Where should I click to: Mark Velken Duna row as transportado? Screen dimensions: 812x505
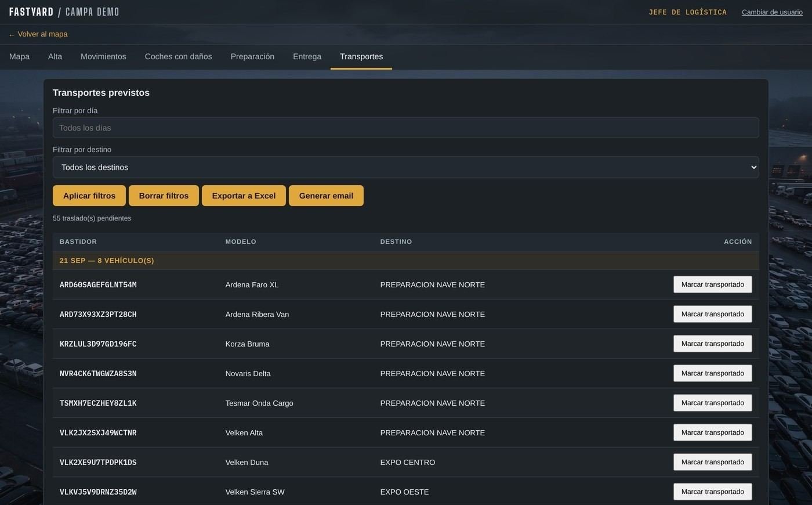coord(712,462)
